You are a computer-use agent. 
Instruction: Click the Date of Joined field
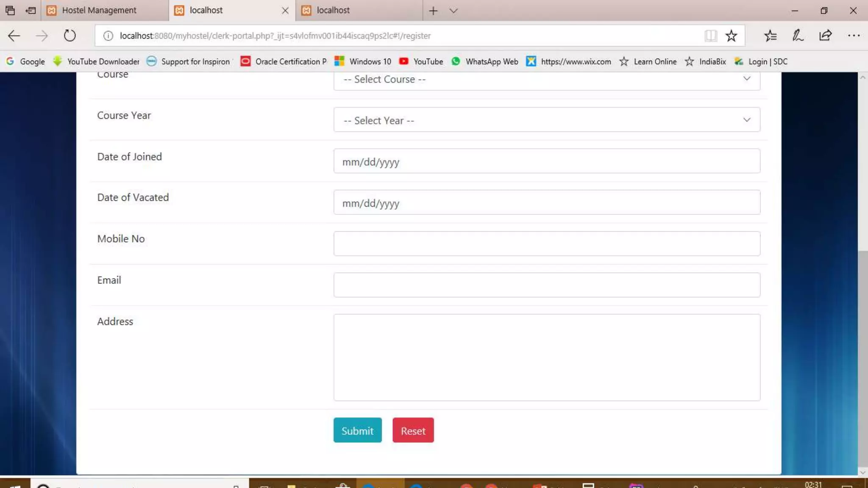547,161
